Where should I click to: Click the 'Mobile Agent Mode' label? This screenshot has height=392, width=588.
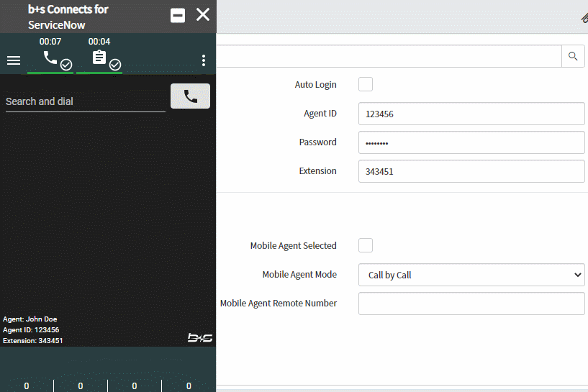click(x=299, y=275)
